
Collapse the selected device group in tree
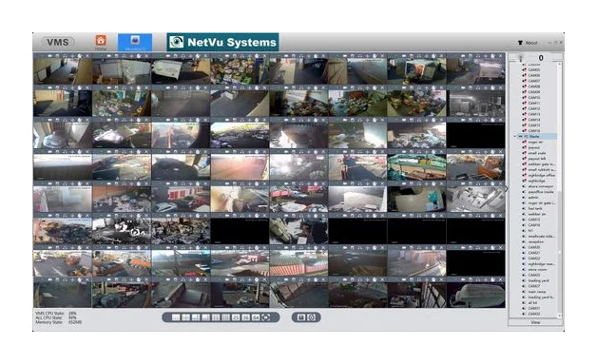tap(514, 136)
